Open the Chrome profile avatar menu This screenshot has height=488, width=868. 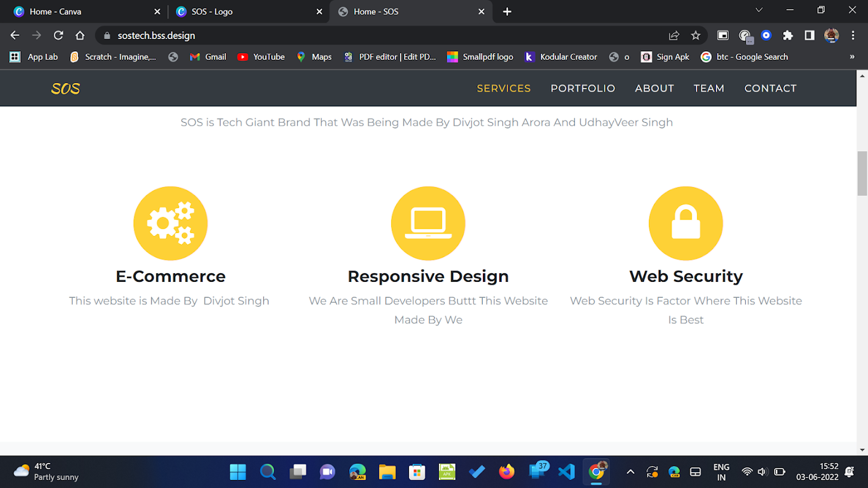pos(831,35)
